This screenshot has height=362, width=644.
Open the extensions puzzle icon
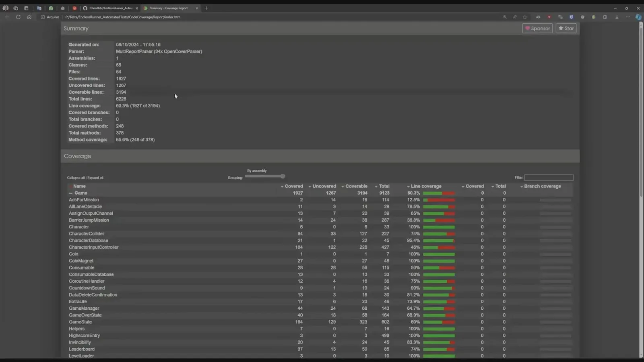pyautogui.click(x=605, y=17)
